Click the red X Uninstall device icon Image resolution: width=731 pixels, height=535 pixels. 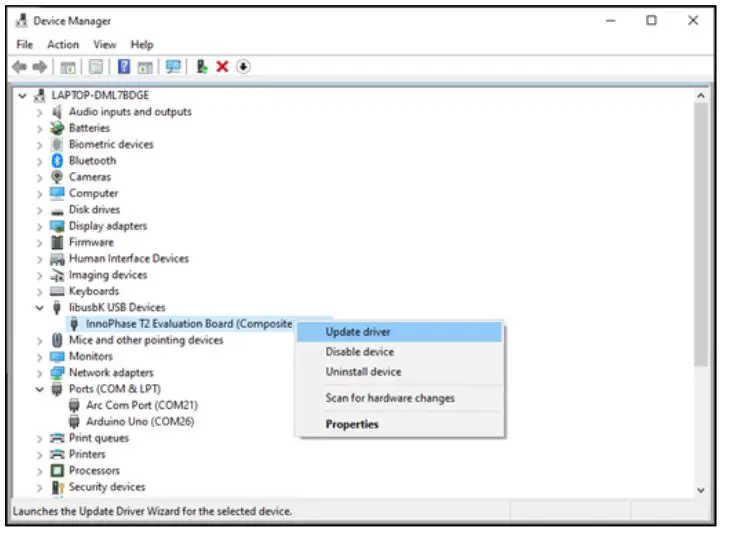(222, 67)
